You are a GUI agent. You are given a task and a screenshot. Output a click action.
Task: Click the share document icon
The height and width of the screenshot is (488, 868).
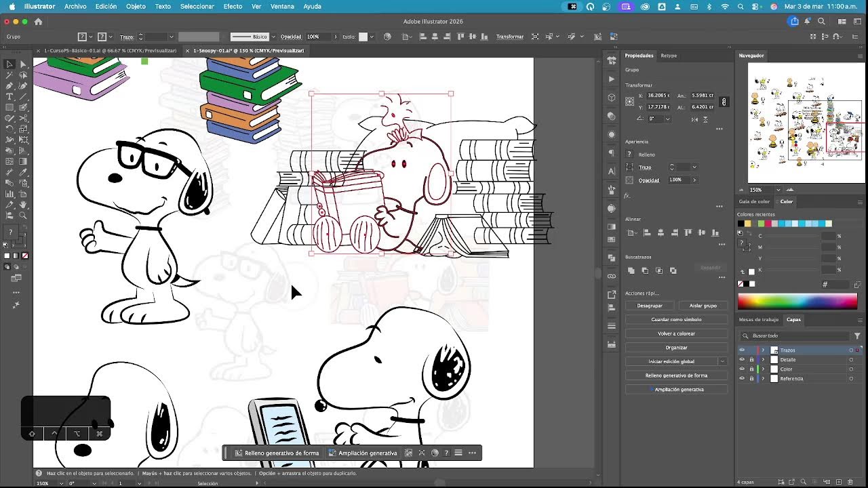[x=794, y=22]
